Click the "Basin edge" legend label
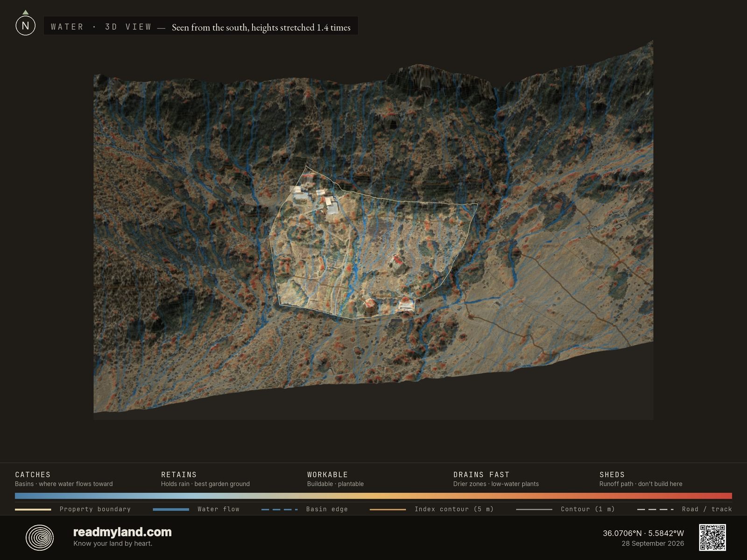This screenshot has width=747, height=560. click(x=327, y=509)
